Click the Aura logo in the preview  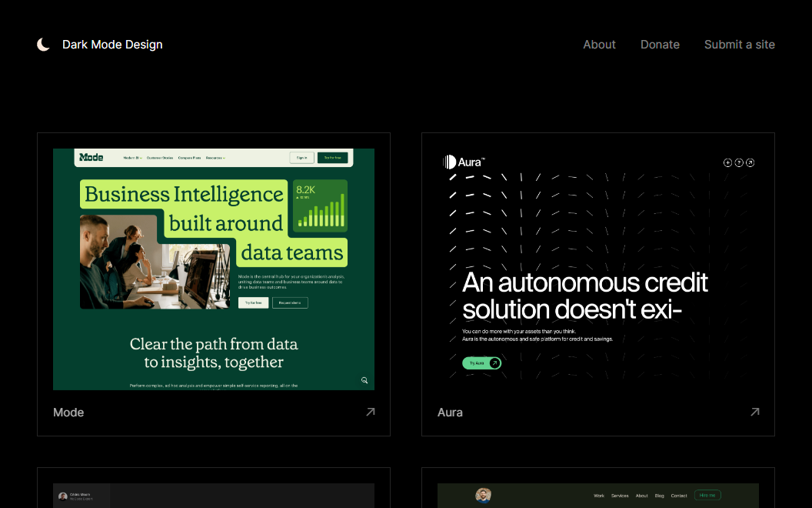464,162
